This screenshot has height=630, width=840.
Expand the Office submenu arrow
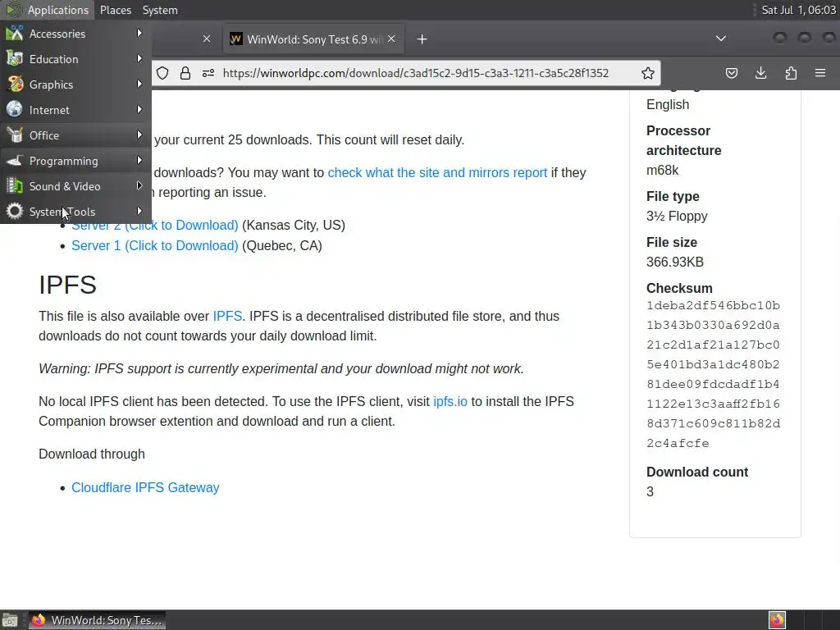[139, 135]
